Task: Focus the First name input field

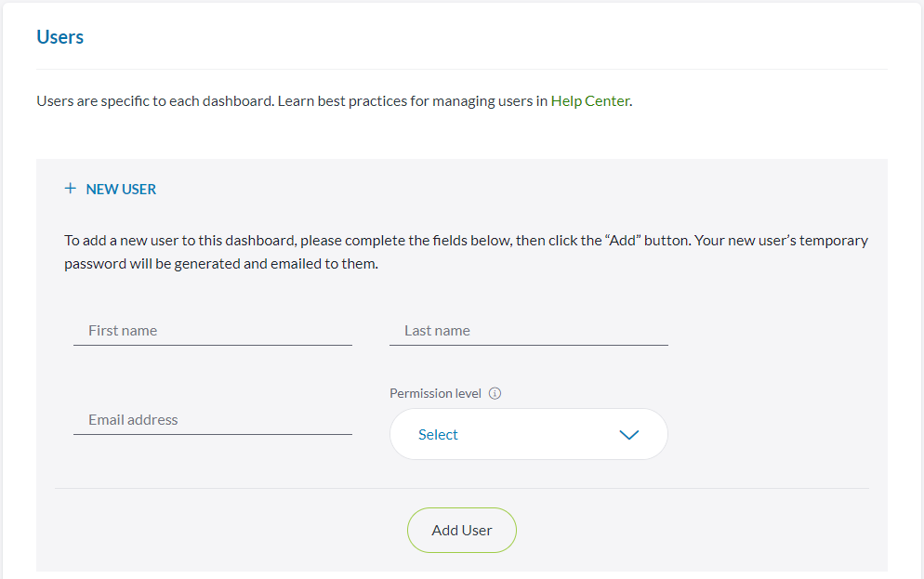Action: [x=212, y=330]
